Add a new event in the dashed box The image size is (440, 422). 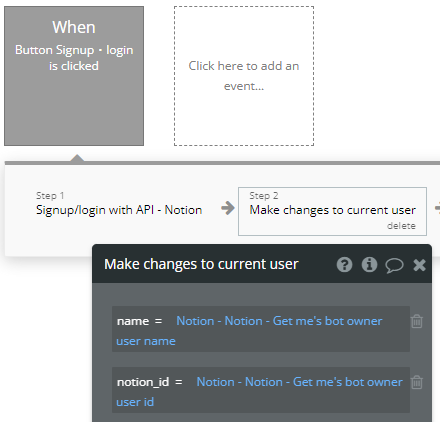pyautogui.click(x=244, y=76)
